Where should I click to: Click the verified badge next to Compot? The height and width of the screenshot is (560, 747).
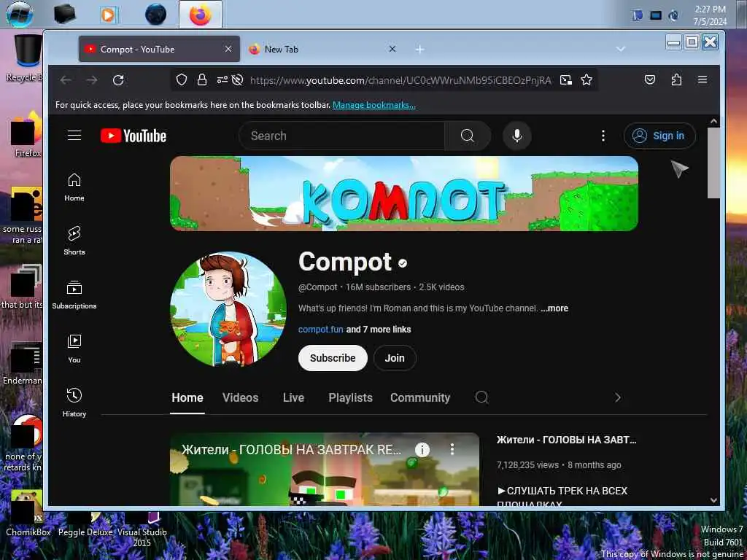click(x=403, y=262)
